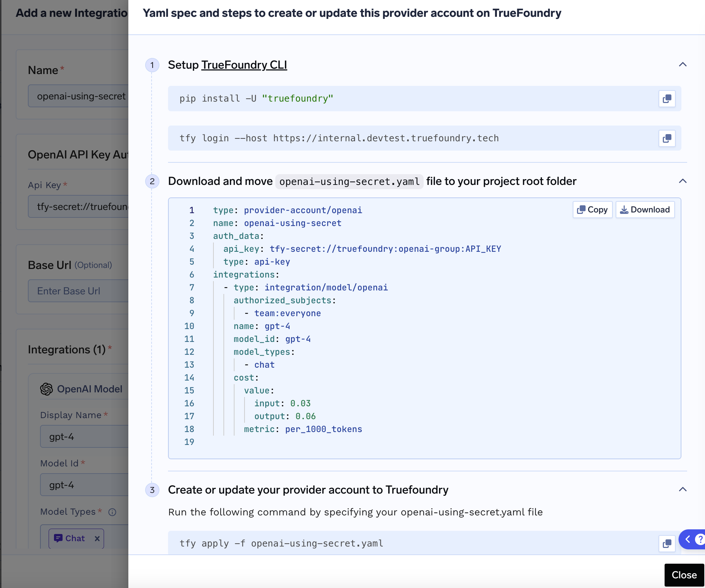Remove the Chat model type tag
Viewport: 705px width, 588px height.
pyautogui.click(x=97, y=539)
